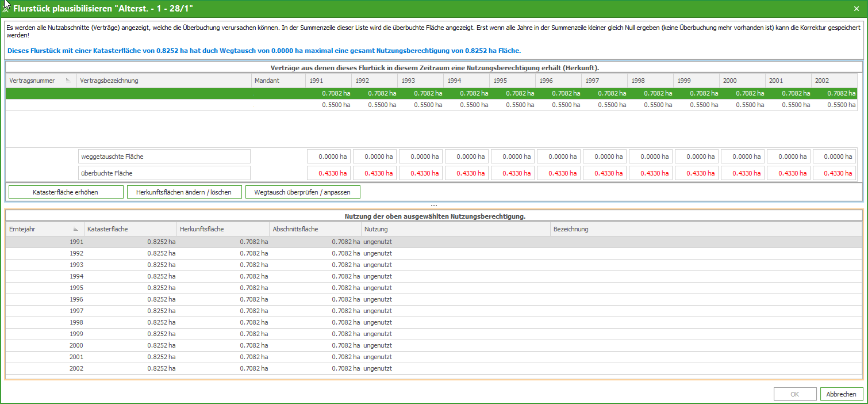Click the sort icon in the Erntejahr header
868x404 pixels.
coord(76,230)
